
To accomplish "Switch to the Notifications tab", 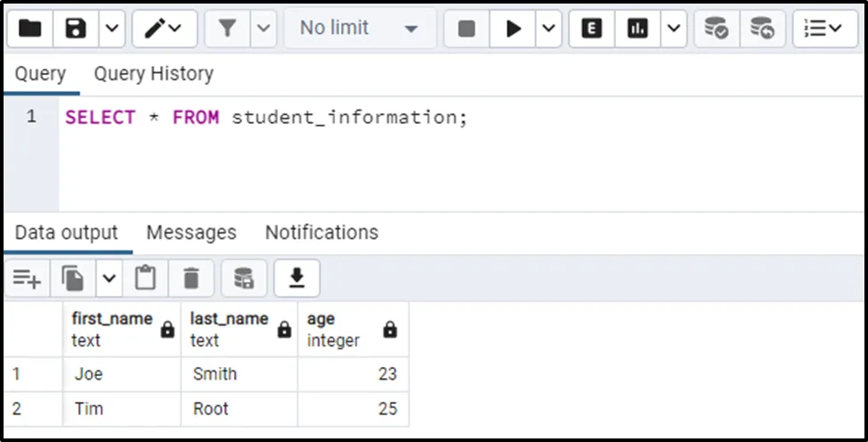I will (x=321, y=233).
